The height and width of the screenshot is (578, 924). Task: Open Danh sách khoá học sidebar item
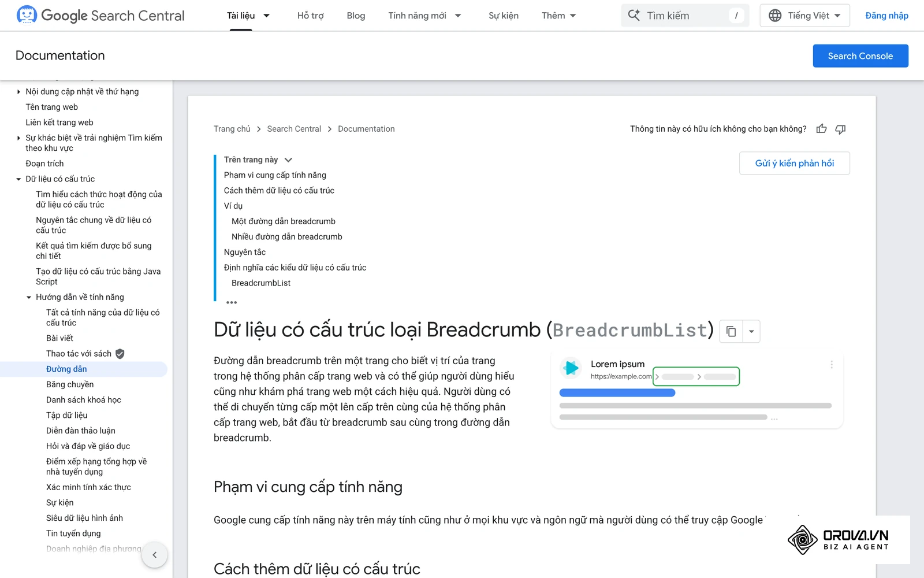click(84, 400)
